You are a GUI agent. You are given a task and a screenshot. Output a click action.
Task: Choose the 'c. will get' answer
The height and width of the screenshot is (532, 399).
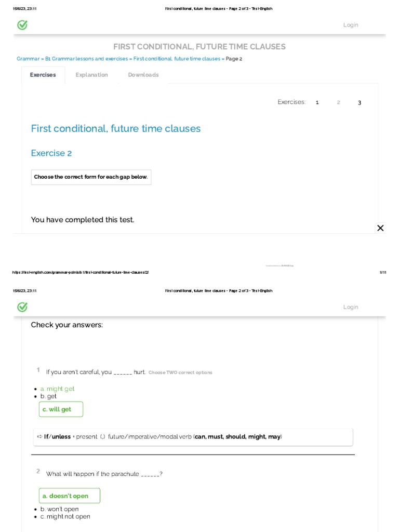tap(61, 409)
